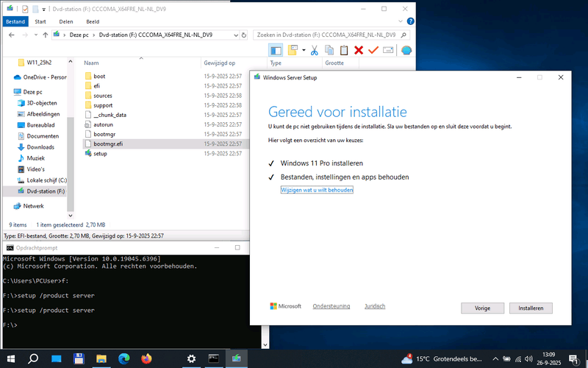Open Firefox from the taskbar
Viewport: 588px width, 368px height.
pos(146,358)
